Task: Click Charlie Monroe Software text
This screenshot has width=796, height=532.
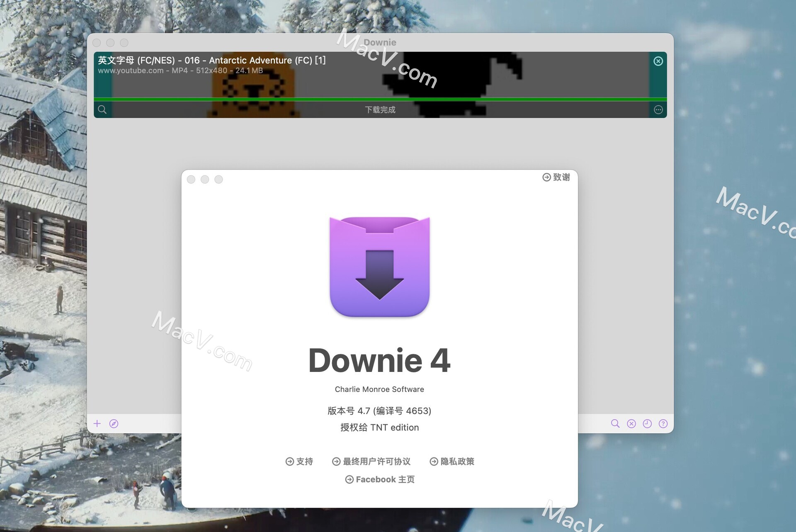Action: coord(379,389)
